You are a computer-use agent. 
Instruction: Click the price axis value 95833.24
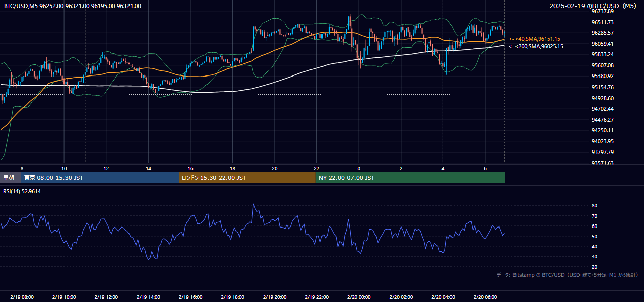[602, 54]
